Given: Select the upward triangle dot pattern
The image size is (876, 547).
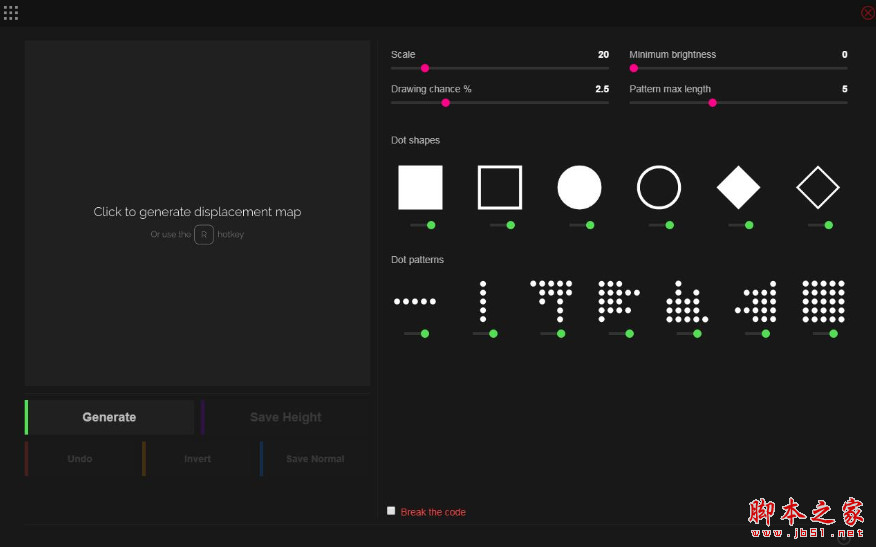Looking at the screenshot, I should [x=687, y=302].
